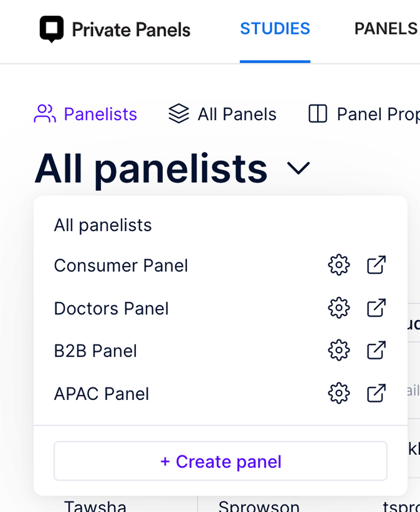Choose B2B Panel from the list

(95, 351)
